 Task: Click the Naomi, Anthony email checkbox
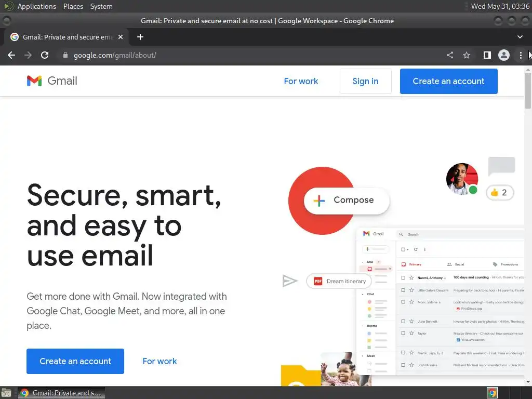pyautogui.click(x=403, y=277)
